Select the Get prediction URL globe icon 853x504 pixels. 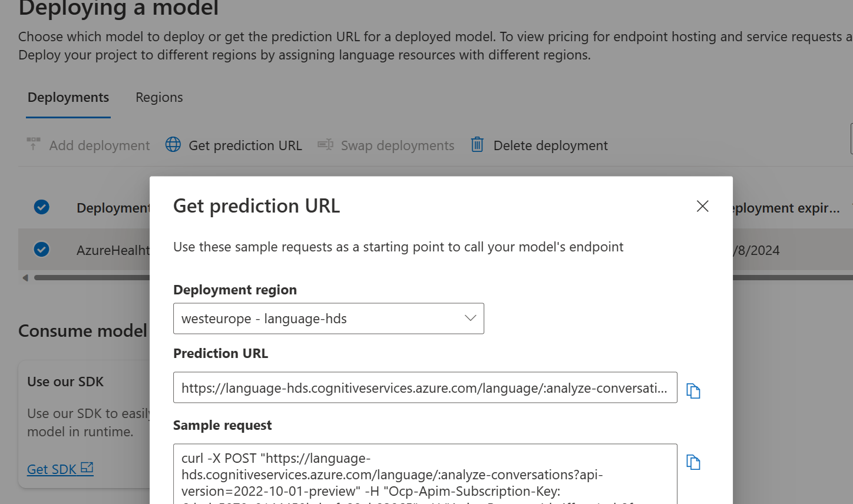173,144
